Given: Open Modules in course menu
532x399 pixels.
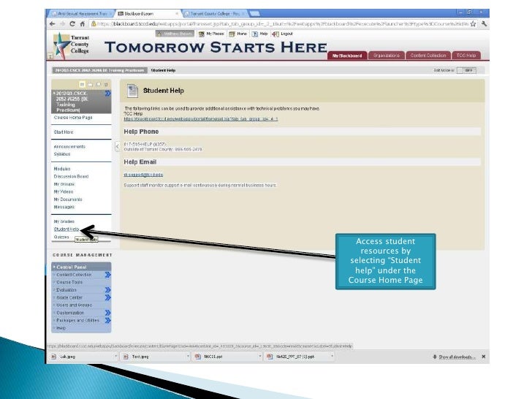Looking at the screenshot, I should tap(62, 169).
